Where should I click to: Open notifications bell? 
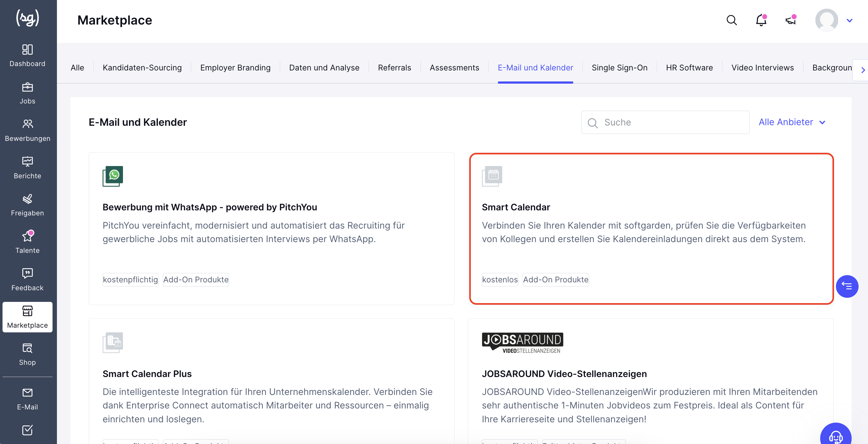point(761,20)
